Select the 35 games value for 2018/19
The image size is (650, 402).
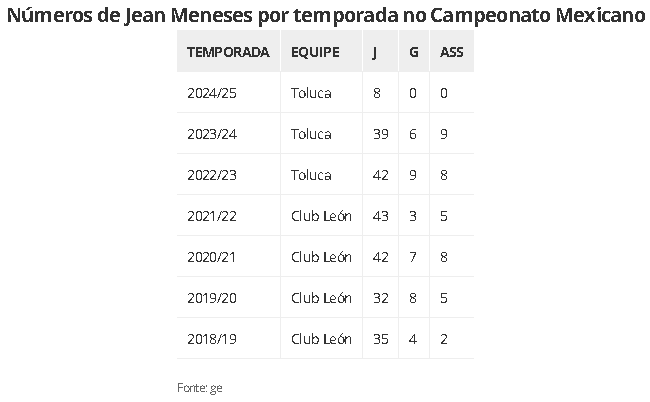381,339
